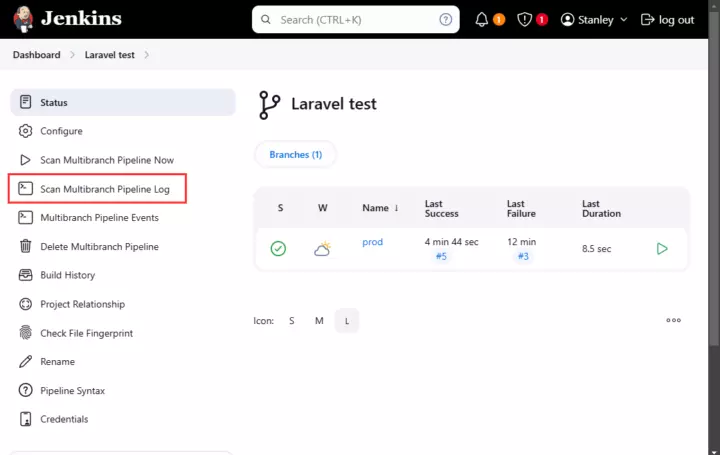The height and width of the screenshot is (455, 720).
Task: Expand chevron after the Laravel test breadcrumb
Action: pos(146,55)
